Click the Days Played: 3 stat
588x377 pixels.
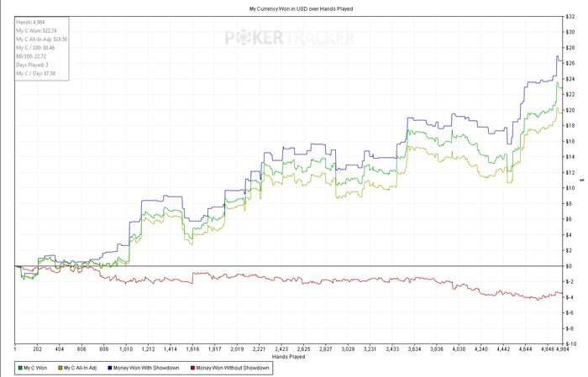pos(32,65)
